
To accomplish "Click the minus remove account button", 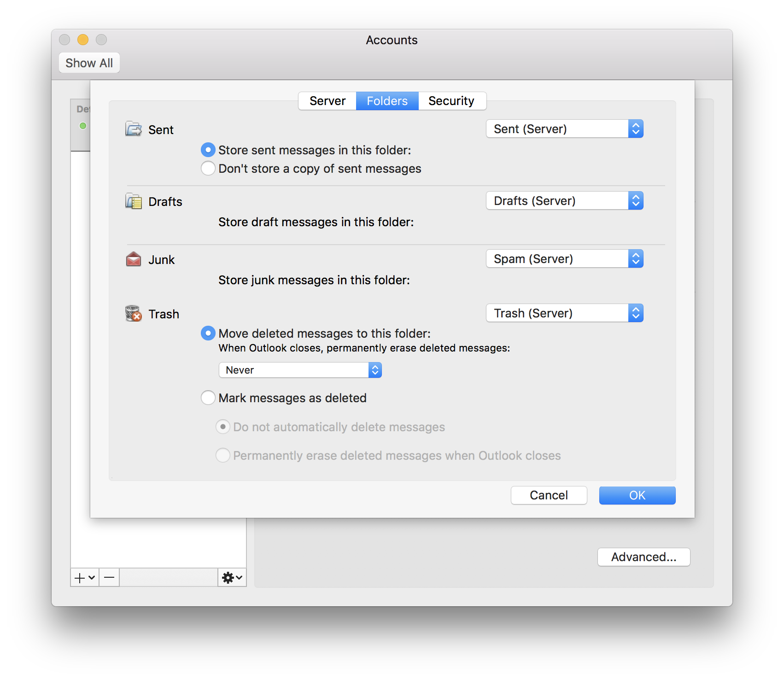I will point(109,577).
